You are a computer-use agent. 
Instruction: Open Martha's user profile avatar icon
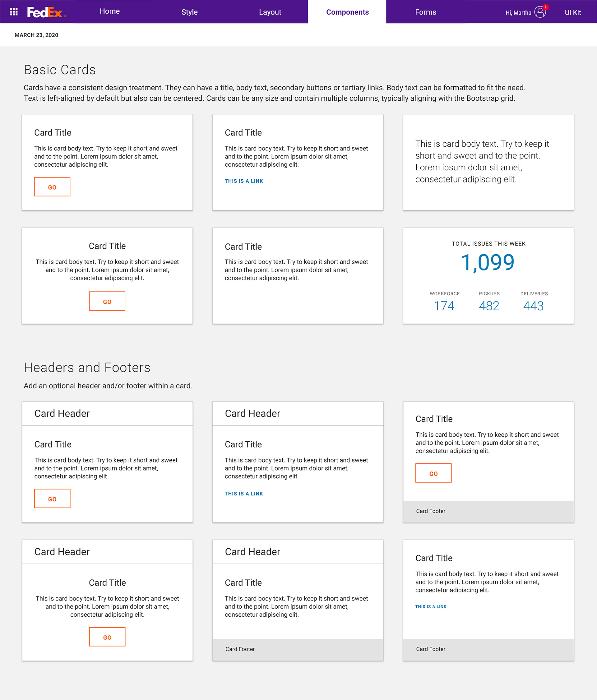tap(539, 12)
